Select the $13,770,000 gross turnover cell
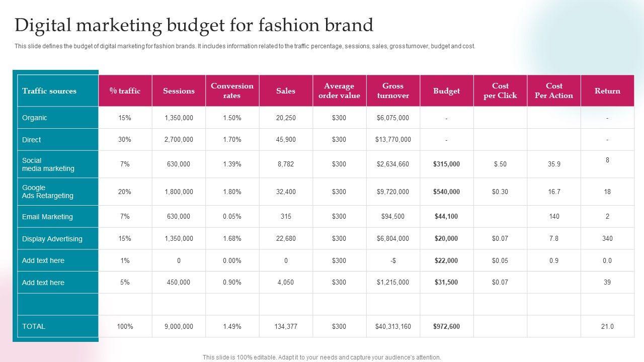This screenshot has height=362, width=644. (x=393, y=140)
